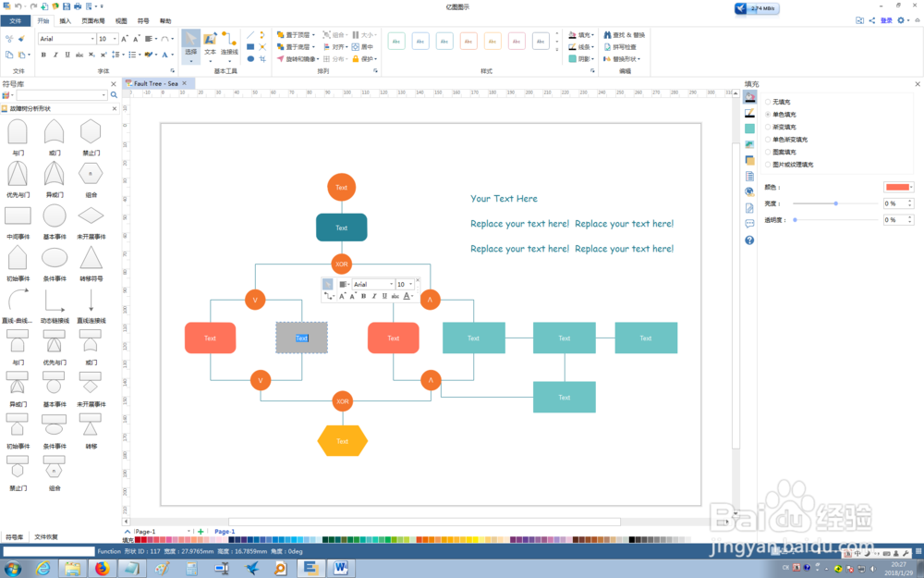Open the floating toolbar Arial font dropdown
The image size is (924, 578).
tap(390, 284)
